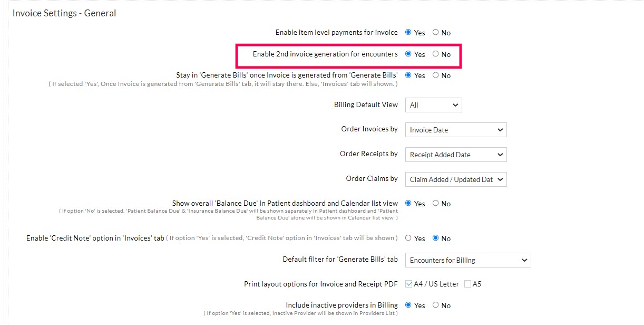The width and height of the screenshot is (644, 325).
Task: Select 'No' for item level payments
Action: coord(436,32)
